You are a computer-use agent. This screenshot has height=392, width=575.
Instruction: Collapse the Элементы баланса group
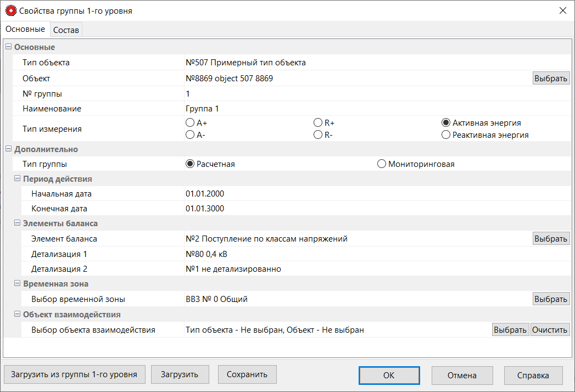pyautogui.click(x=18, y=223)
